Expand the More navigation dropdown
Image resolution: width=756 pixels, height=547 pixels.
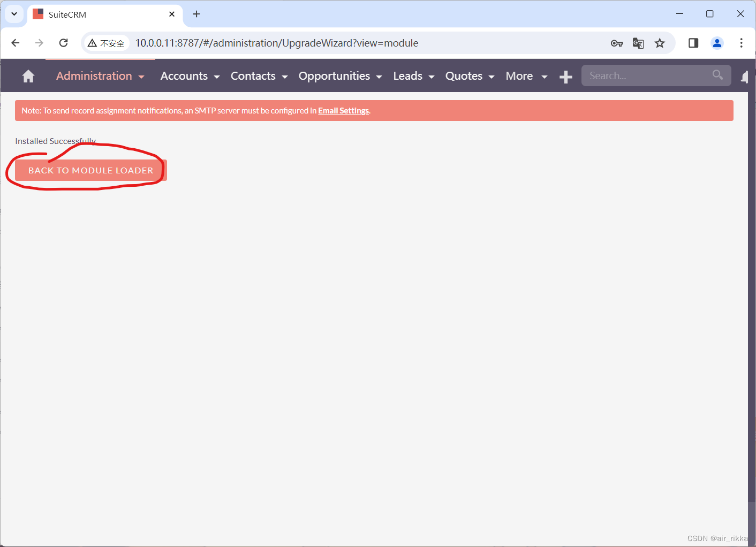[526, 75]
